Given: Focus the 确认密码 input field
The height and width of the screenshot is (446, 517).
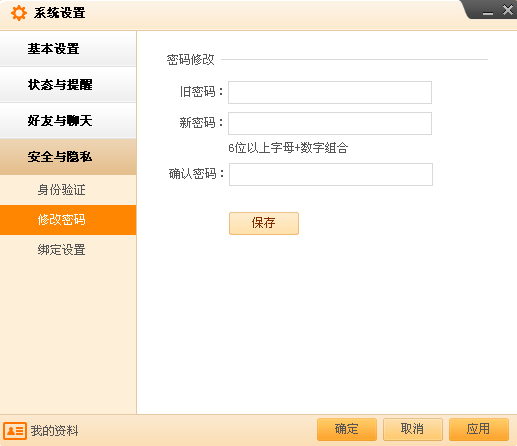Looking at the screenshot, I should [x=331, y=174].
